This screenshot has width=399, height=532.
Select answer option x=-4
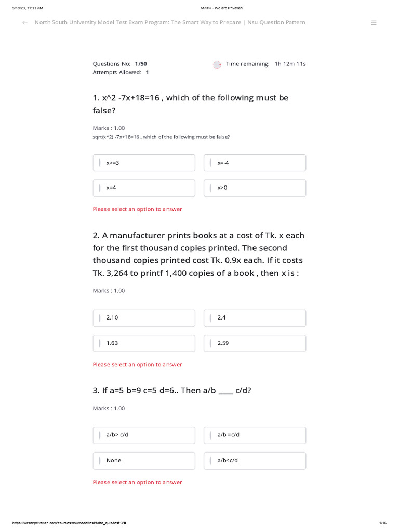tap(255, 163)
